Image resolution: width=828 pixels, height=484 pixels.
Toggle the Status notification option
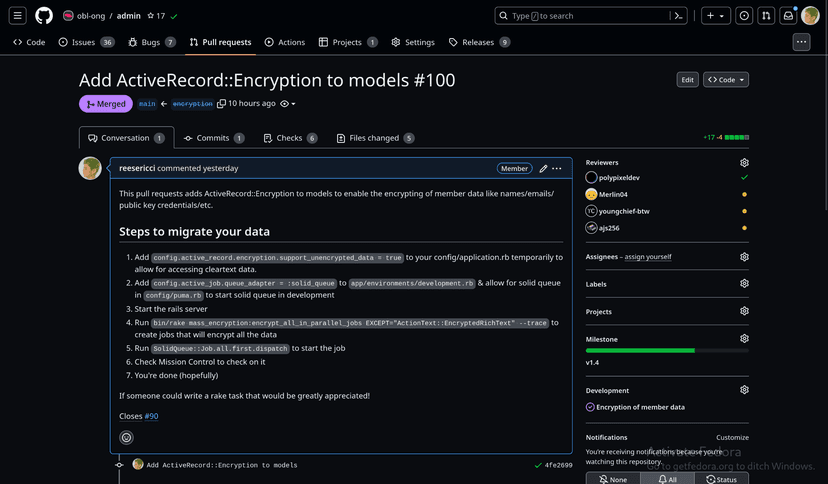coord(721,479)
